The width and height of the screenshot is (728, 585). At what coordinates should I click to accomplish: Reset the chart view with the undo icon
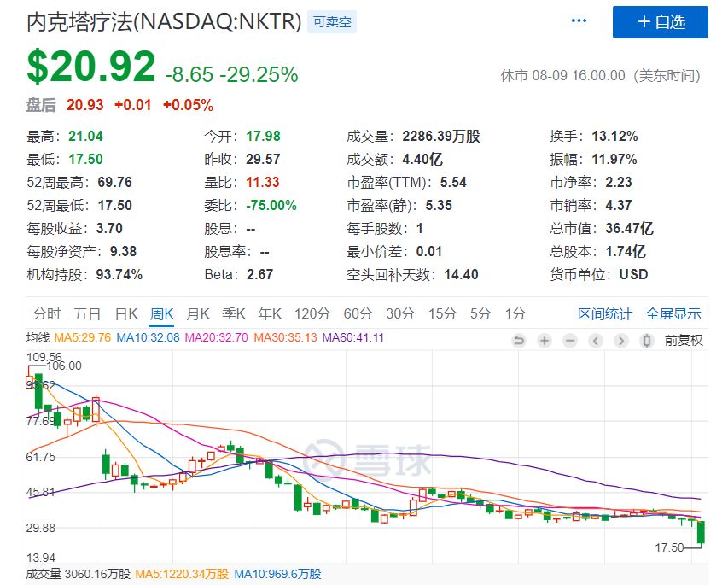[x=519, y=341]
